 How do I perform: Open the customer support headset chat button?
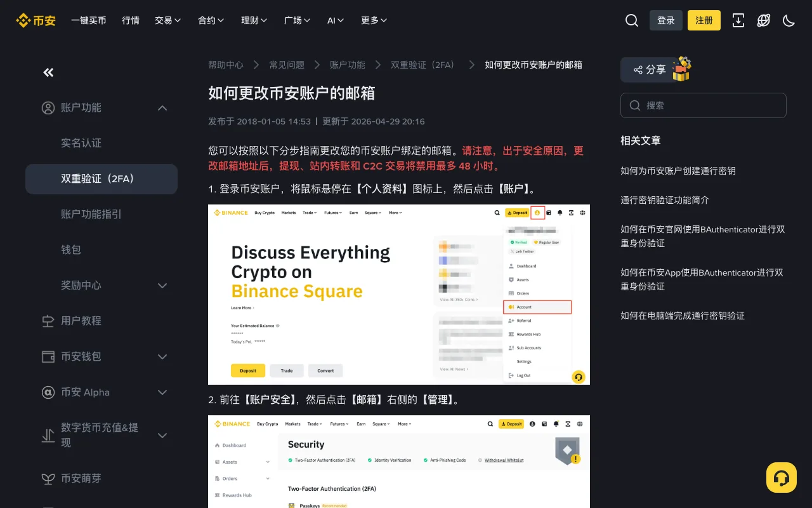click(782, 478)
